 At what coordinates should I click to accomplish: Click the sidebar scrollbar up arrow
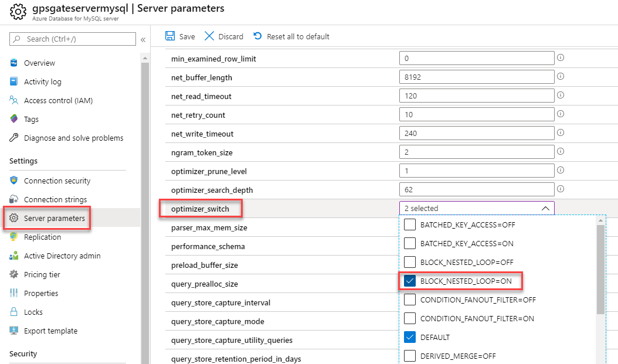click(x=145, y=58)
